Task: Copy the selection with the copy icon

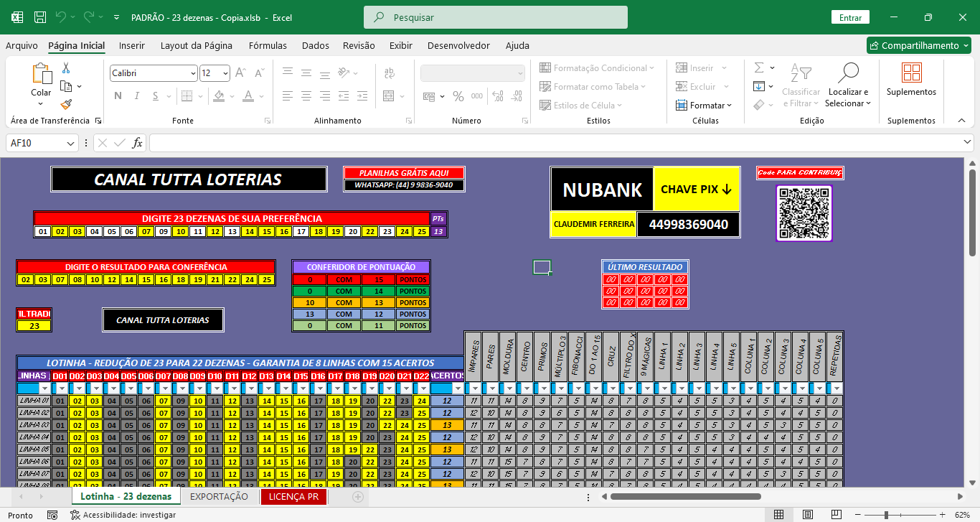Action: 66,86
